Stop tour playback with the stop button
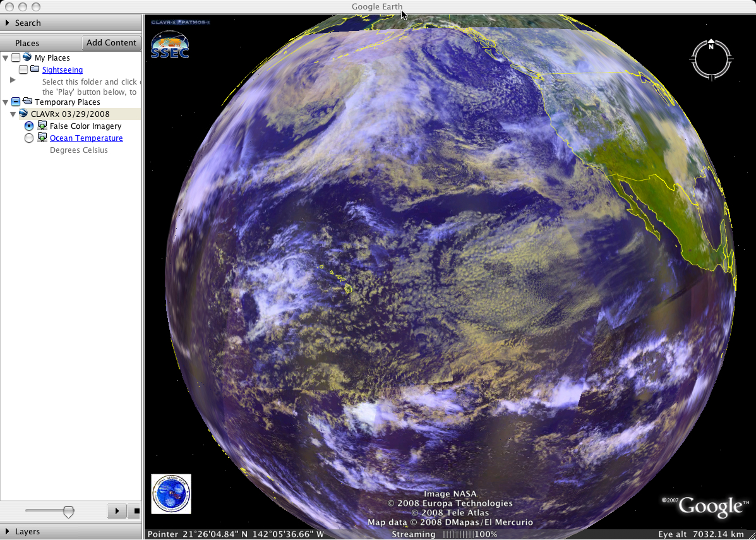Viewport: 756px width, 540px height. pyautogui.click(x=135, y=510)
